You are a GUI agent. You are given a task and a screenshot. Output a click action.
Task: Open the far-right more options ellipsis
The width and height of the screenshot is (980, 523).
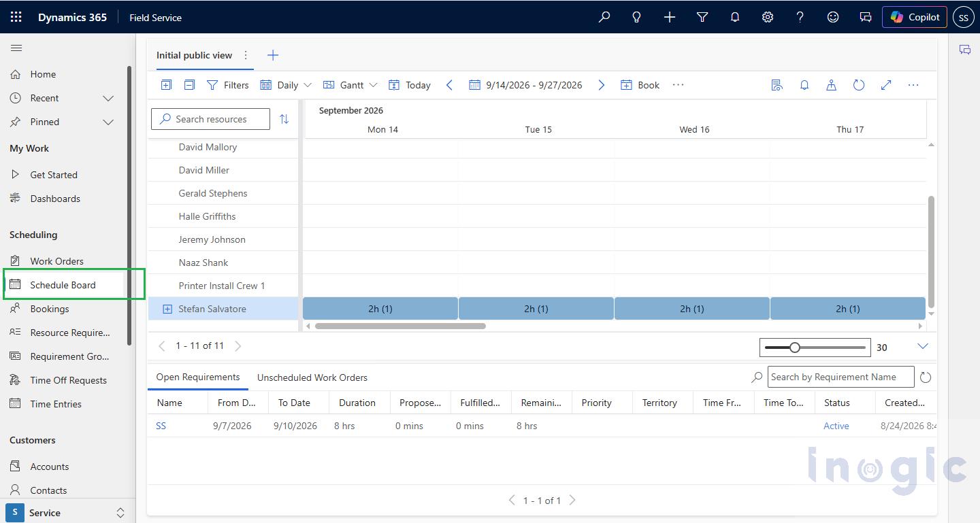tap(913, 85)
